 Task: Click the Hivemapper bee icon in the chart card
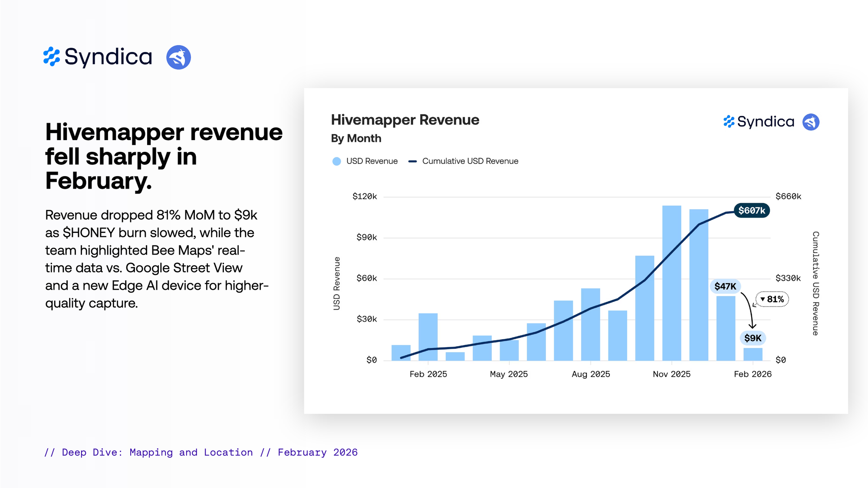[811, 122]
